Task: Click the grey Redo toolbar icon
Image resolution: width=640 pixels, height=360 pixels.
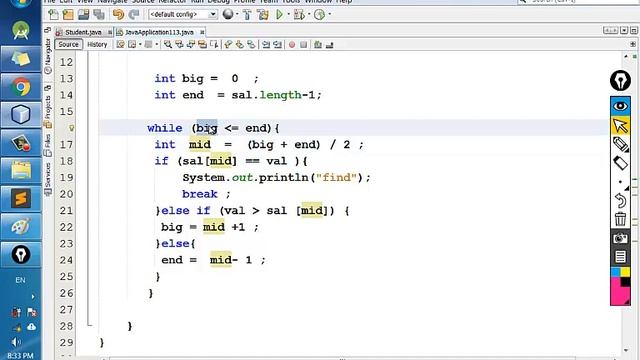Action: pos(134,15)
